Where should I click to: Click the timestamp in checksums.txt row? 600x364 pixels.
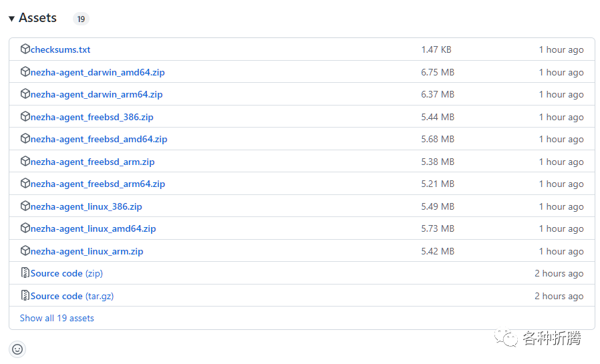561,49
